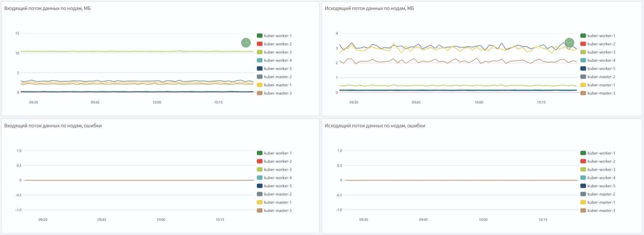Click kuber-worker-2 red swatch in outgoing MB legend

583,44
